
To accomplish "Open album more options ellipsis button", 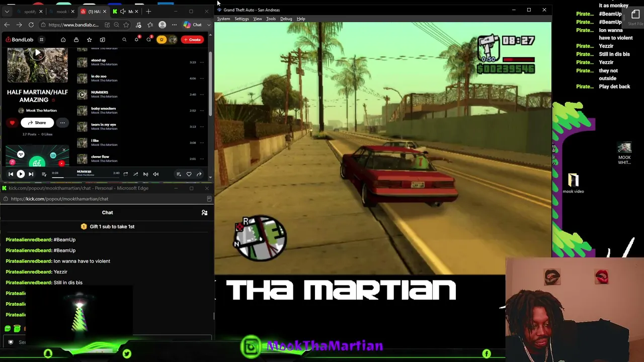I will [62, 123].
